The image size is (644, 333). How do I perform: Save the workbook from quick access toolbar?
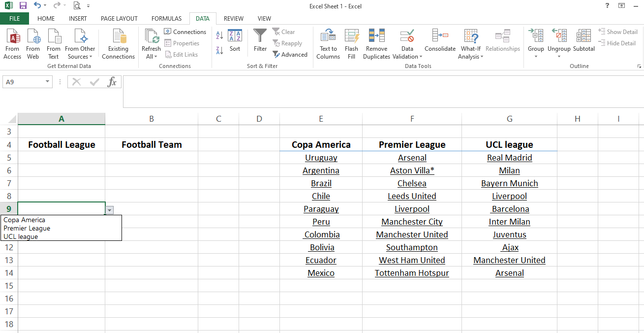pos(23,6)
